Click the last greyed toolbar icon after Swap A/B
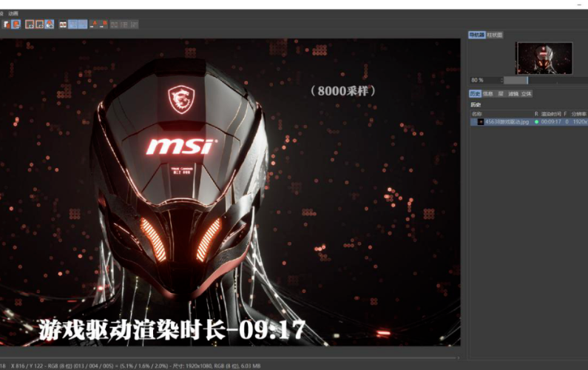588x370 pixels. click(134, 24)
